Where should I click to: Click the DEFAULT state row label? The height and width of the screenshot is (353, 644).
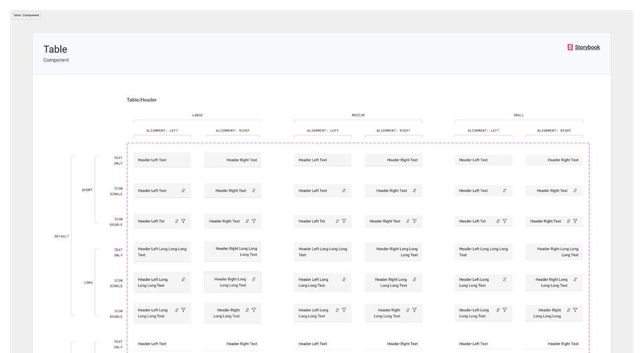pyautogui.click(x=62, y=236)
